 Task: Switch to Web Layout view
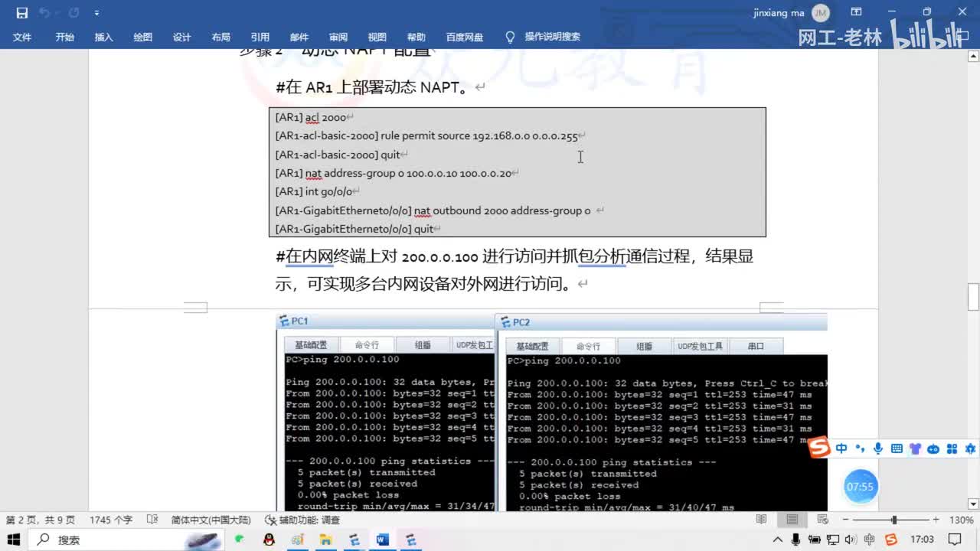[824, 520]
